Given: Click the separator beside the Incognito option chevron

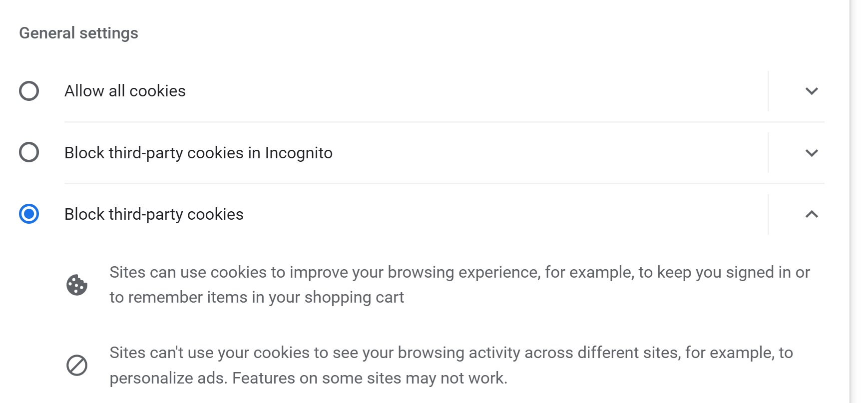Looking at the screenshot, I should (x=768, y=153).
